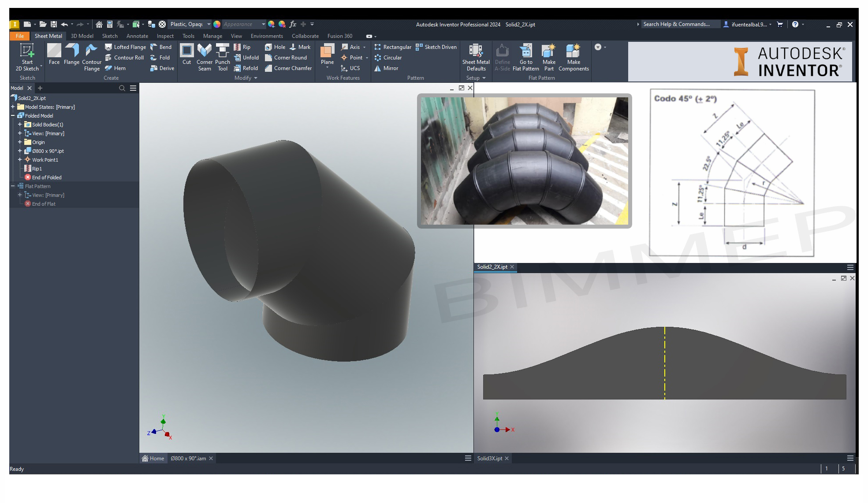This screenshot has height=503, width=868.
Task: Select the Lofted Flange tool
Action: [125, 47]
